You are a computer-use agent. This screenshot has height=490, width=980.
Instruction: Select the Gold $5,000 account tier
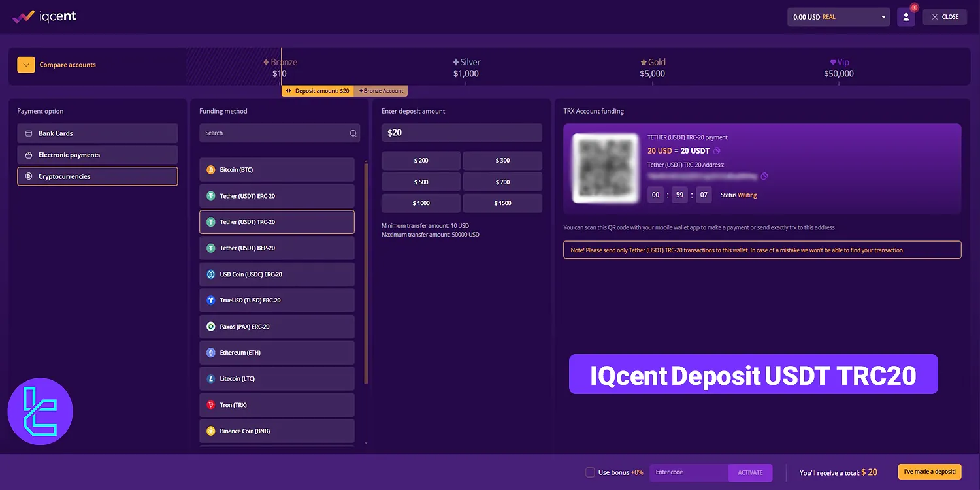click(653, 68)
